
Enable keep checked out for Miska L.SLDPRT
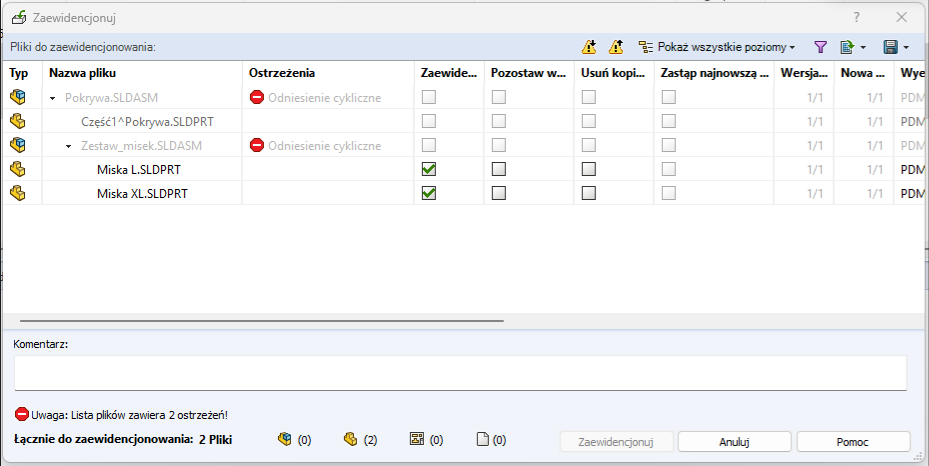pyautogui.click(x=498, y=169)
